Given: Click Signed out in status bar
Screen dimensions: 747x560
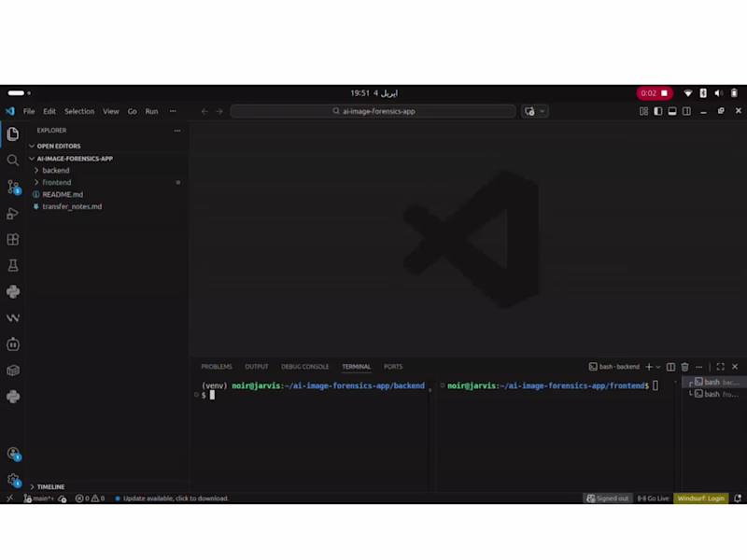Looking at the screenshot, I should coord(608,498).
